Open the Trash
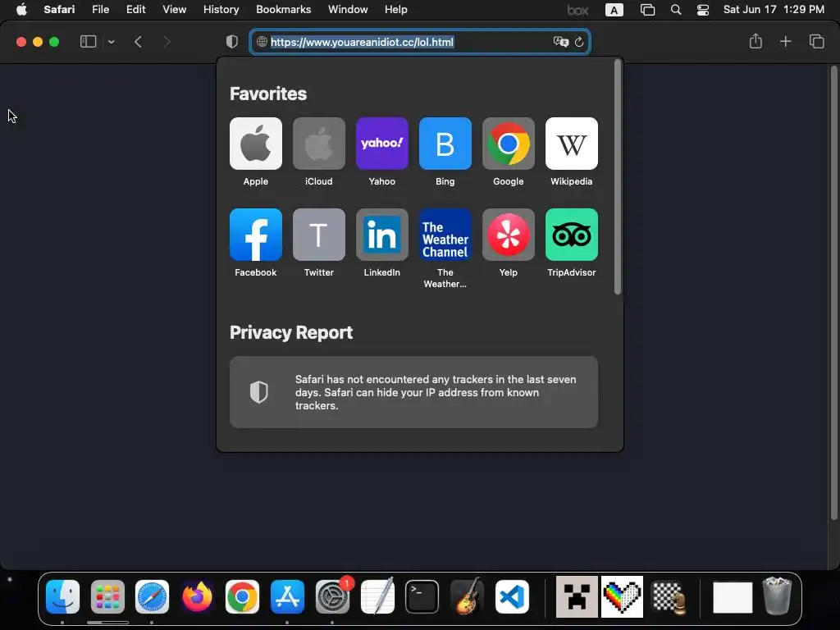The image size is (840, 630). [x=778, y=596]
